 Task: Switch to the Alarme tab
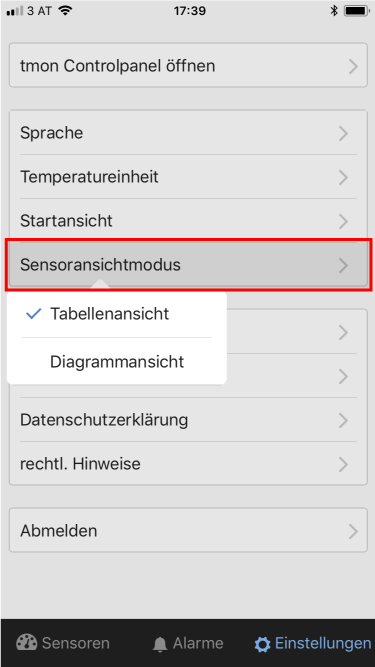[188, 644]
